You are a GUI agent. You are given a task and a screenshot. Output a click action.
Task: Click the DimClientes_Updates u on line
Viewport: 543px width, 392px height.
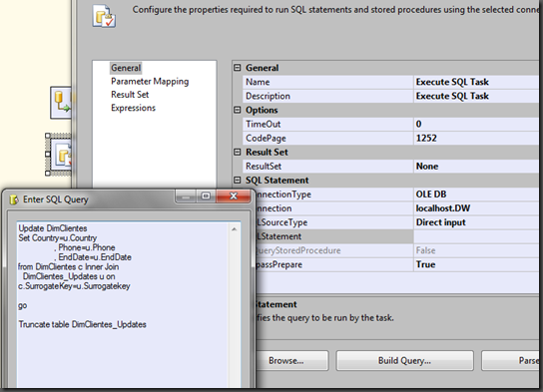pos(69,276)
